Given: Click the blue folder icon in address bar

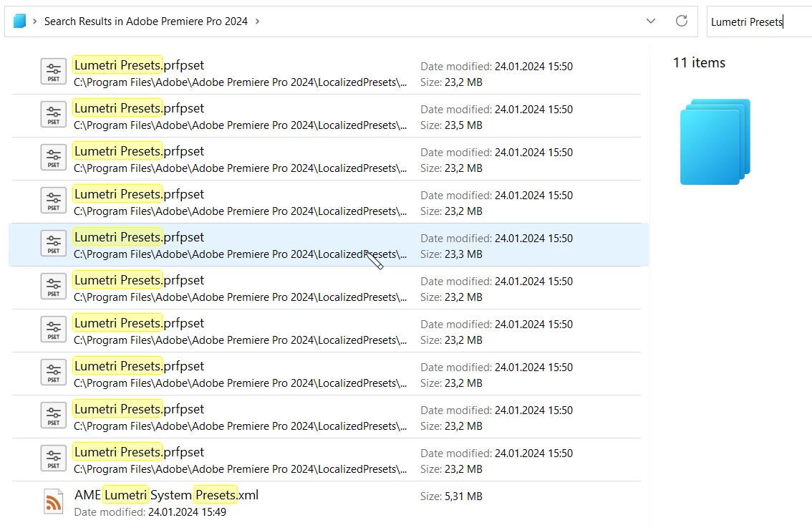Looking at the screenshot, I should 19,21.
